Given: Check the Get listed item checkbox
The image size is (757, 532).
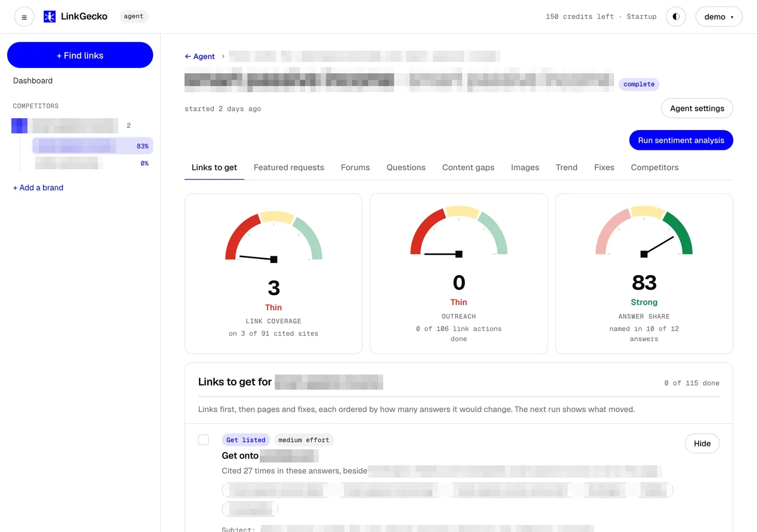Looking at the screenshot, I should coord(203,440).
